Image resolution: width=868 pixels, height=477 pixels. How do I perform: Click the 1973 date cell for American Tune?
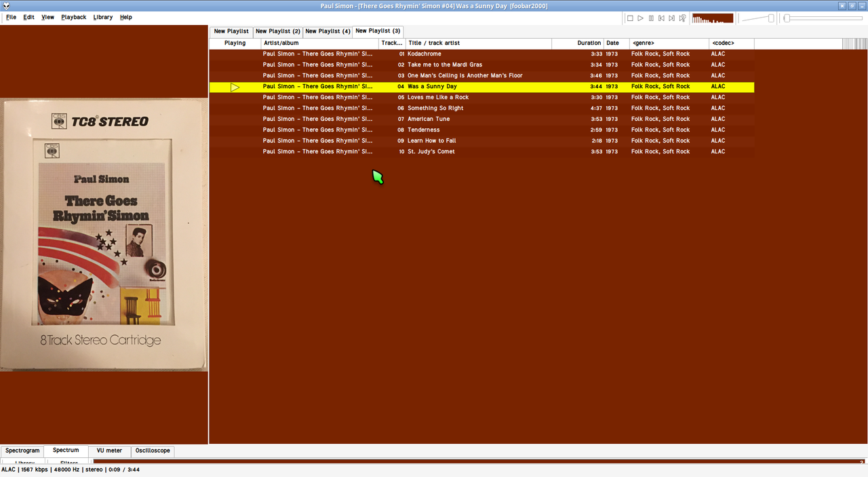(612, 119)
